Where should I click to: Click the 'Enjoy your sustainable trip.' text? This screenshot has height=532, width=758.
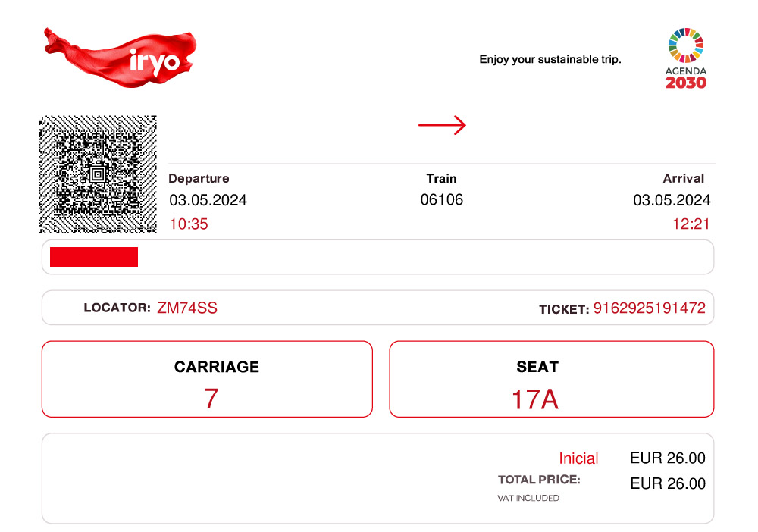pos(550,59)
